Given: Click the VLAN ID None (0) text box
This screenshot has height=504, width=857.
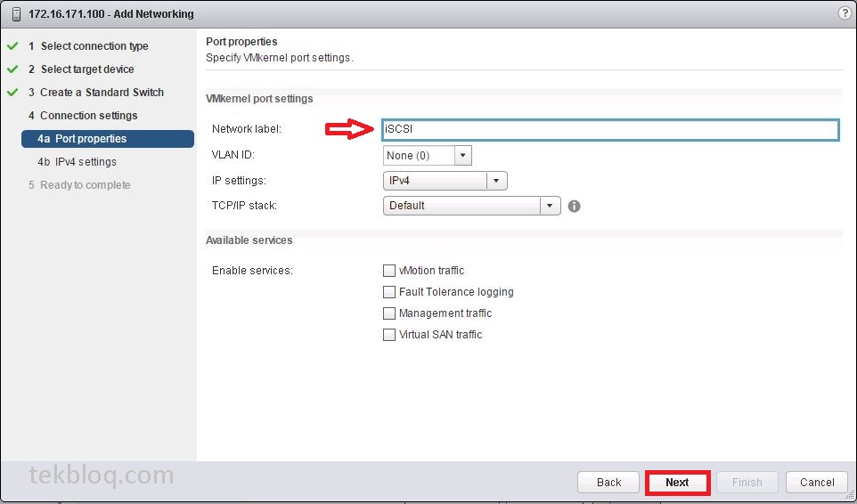Looking at the screenshot, I should (x=420, y=156).
